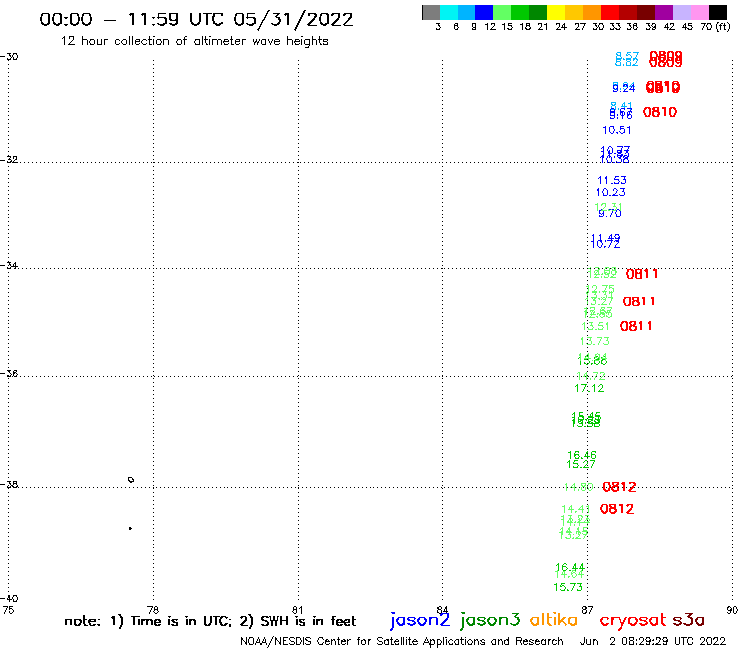740x650 pixels.
Task: Select the 's3a' satellite legend label
Action: tap(688, 619)
